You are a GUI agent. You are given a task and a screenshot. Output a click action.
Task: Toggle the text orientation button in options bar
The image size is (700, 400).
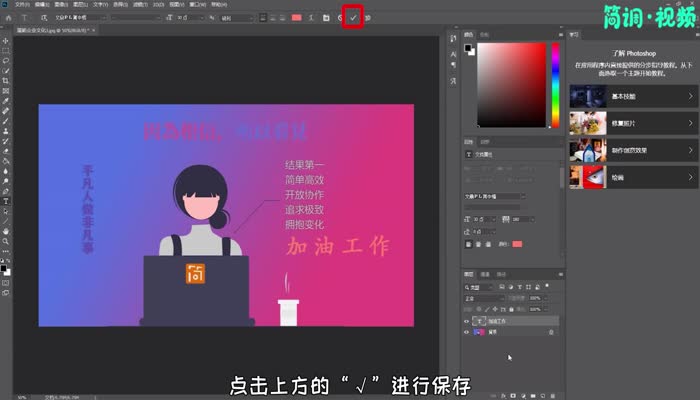click(42, 17)
